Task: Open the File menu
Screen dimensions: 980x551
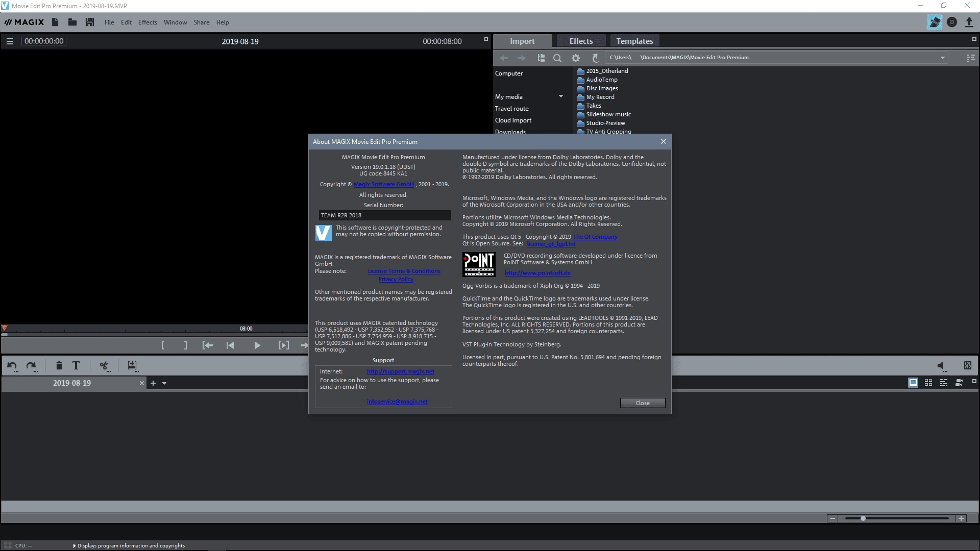Action: [x=109, y=22]
